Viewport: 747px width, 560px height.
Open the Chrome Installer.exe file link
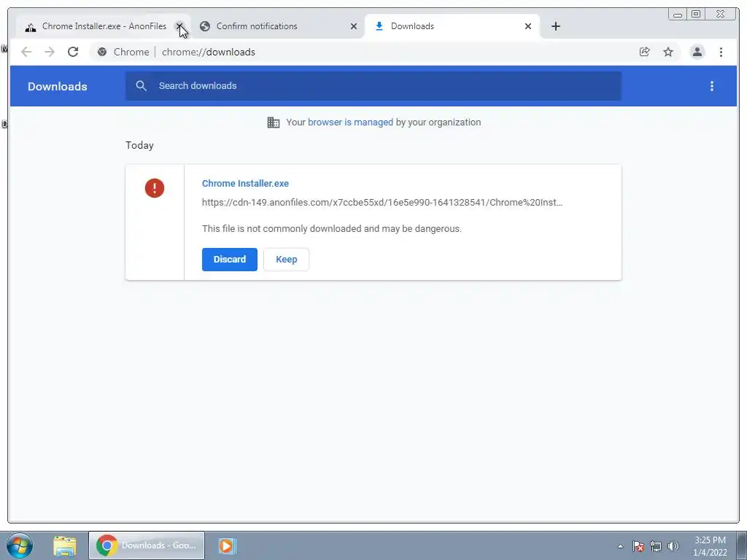coord(245,183)
